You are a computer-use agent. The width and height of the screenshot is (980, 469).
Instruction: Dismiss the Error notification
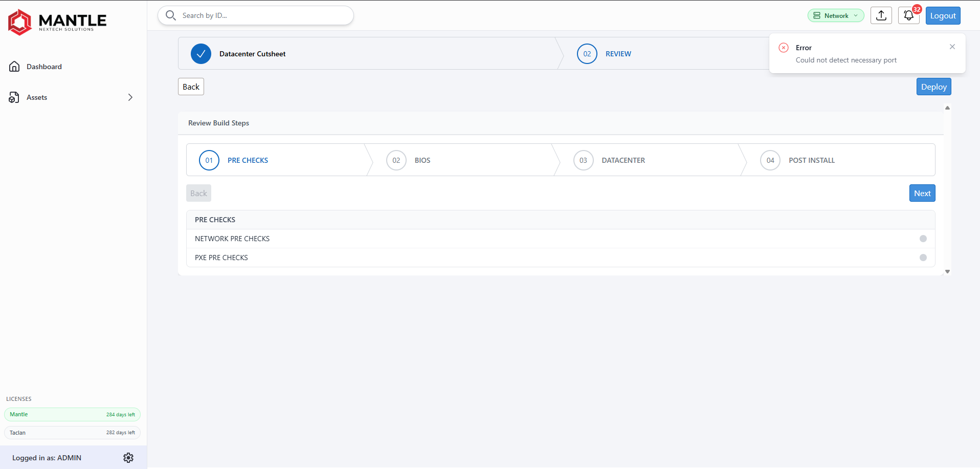click(x=952, y=47)
